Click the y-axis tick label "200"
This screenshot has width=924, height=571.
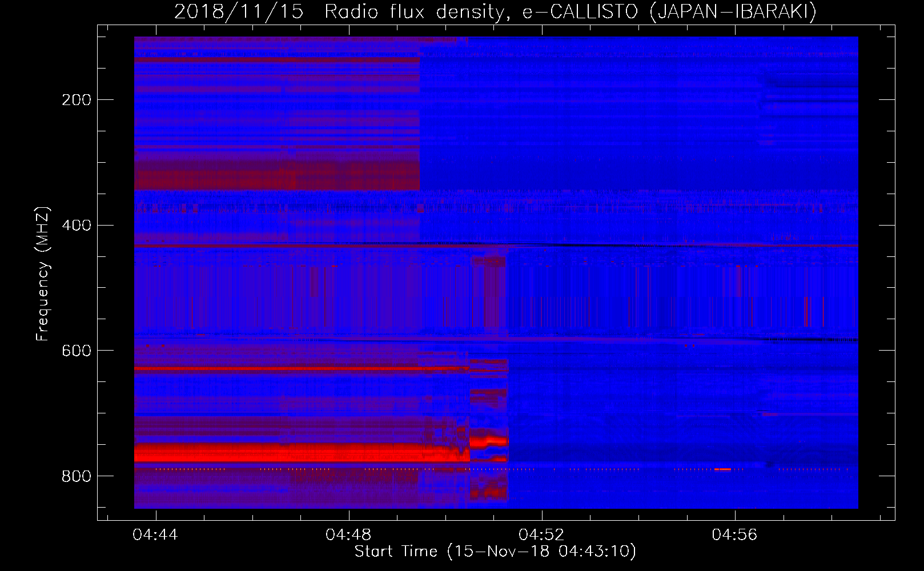77,100
